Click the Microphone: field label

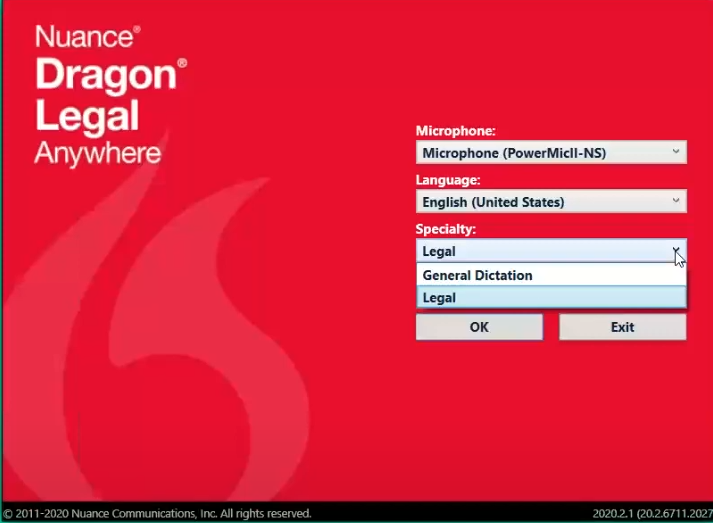point(455,131)
